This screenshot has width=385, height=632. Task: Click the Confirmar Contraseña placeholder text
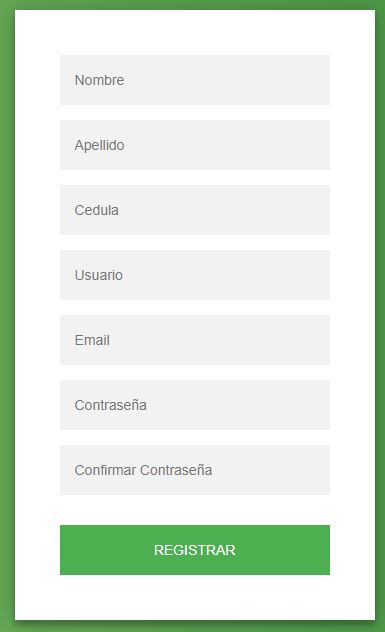pyautogui.click(x=143, y=470)
